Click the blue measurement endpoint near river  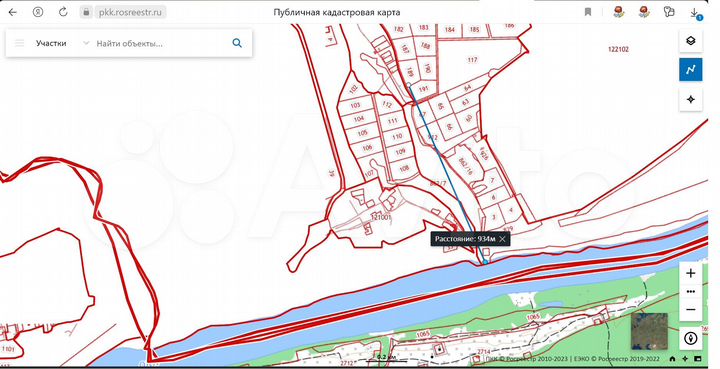485,261
